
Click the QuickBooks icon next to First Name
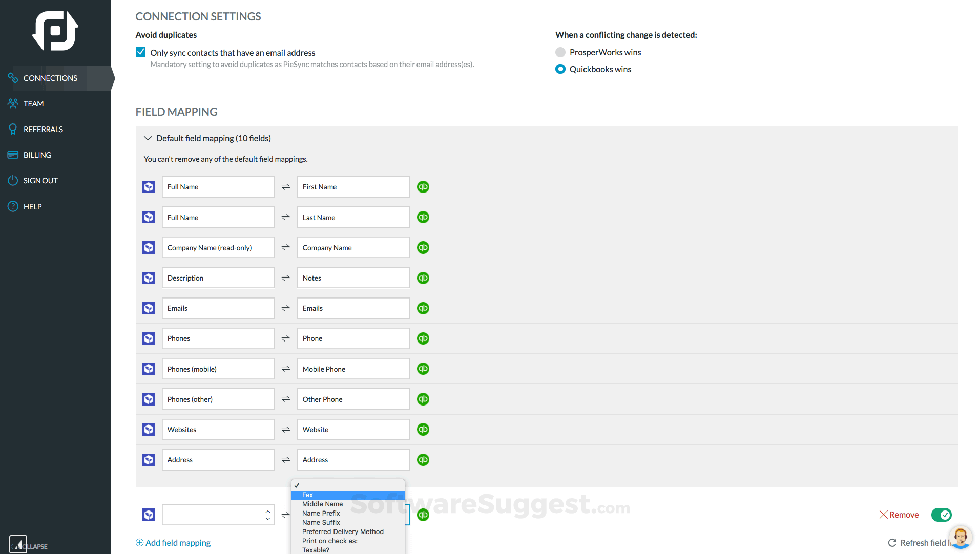pos(423,187)
